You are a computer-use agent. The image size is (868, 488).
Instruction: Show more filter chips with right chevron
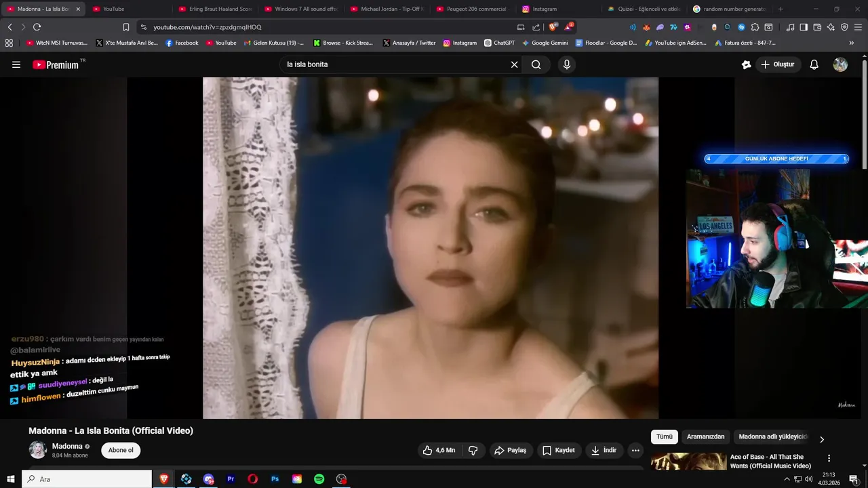pyautogui.click(x=822, y=439)
